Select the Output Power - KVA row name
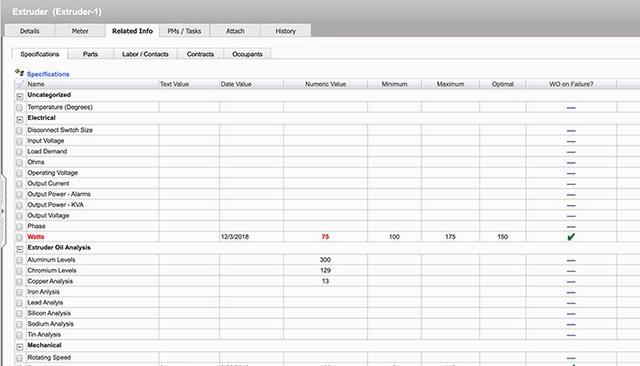 point(56,205)
